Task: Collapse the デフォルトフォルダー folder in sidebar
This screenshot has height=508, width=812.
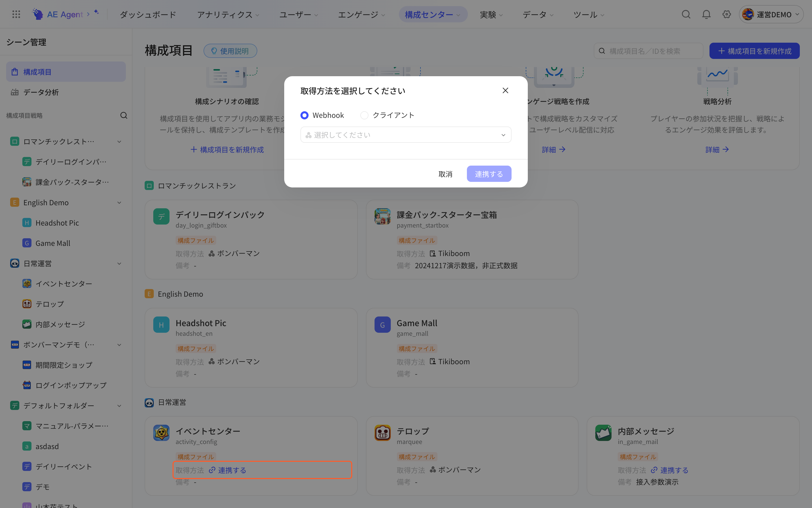Action: (119, 406)
